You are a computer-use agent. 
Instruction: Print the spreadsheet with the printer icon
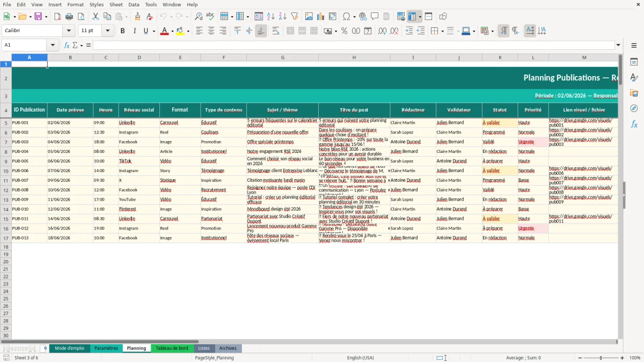[x=69, y=17]
